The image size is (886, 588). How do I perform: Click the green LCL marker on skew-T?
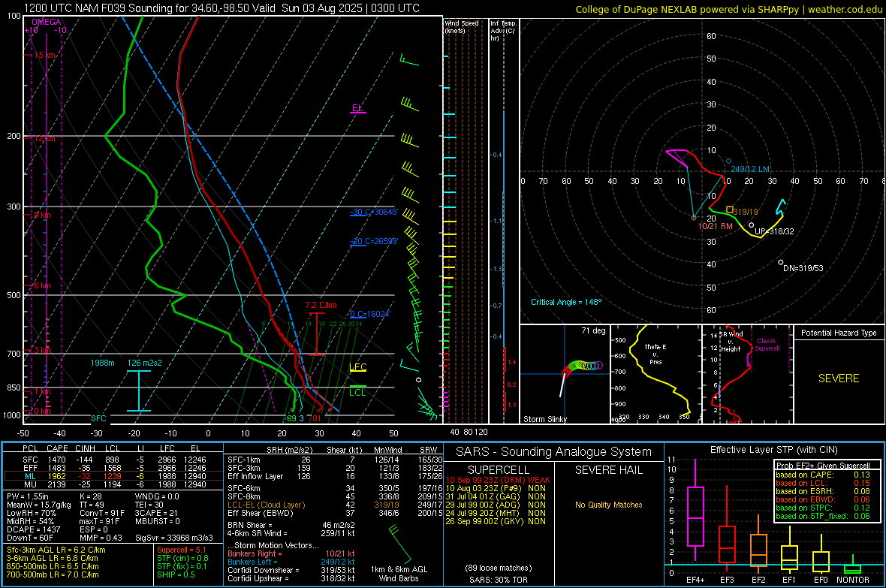[357, 393]
